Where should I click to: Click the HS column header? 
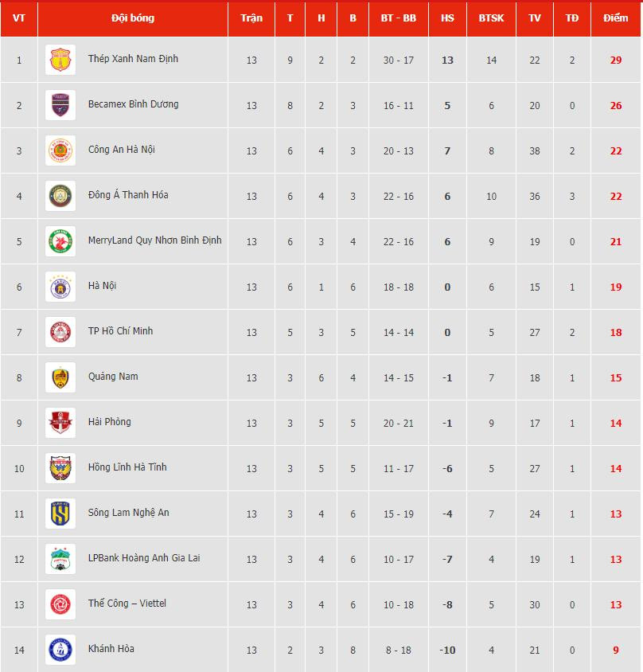point(447,18)
